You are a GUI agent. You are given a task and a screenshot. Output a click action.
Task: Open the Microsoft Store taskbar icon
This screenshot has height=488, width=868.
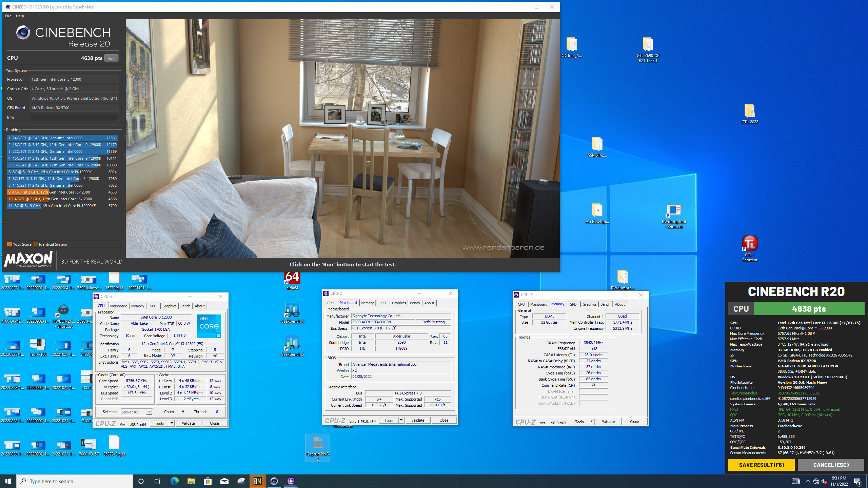pos(208,481)
